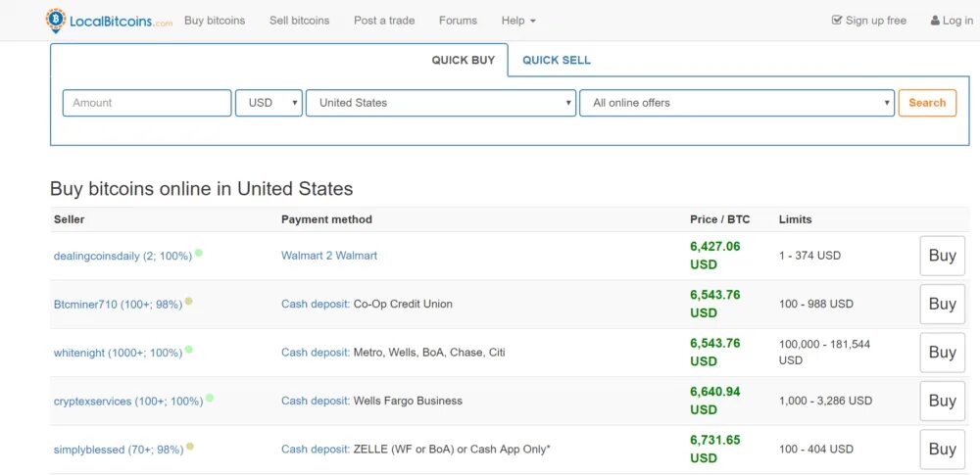This screenshot has height=475, width=980.
Task: Click Btcminer710's yellow status dot
Action: pos(189,302)
